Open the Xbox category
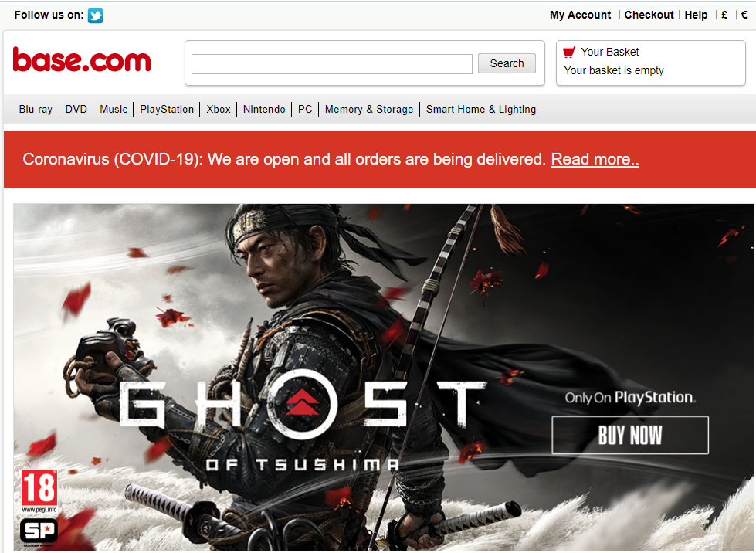756x553 pixels. pyautogui.click(x=219, y=110)
